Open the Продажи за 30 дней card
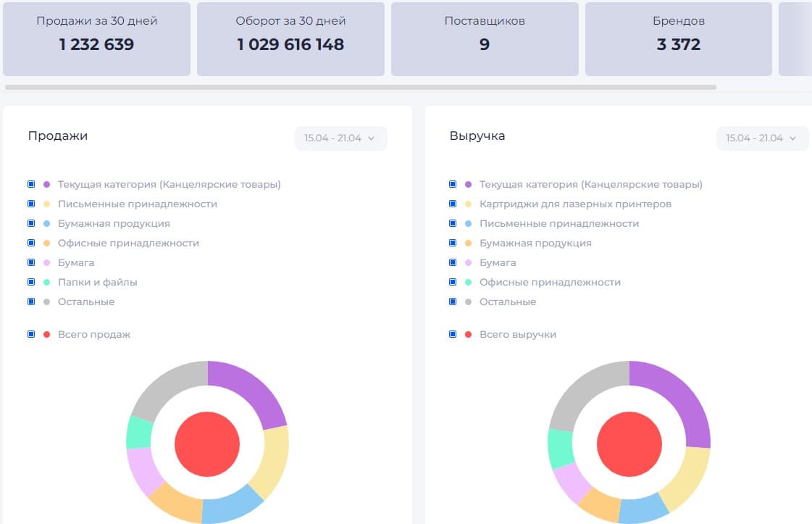Viewport: 812px width, 524px height. coord(96,39)
